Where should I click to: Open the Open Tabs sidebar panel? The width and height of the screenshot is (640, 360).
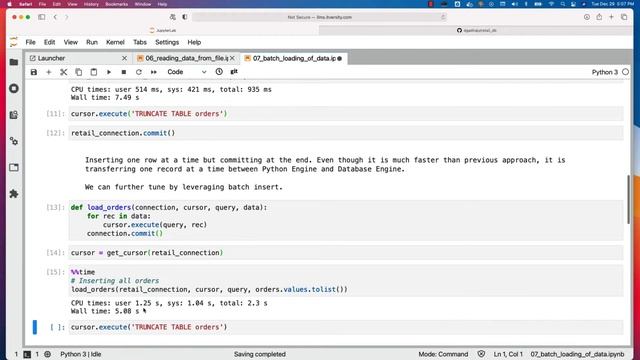click(14, 167)
